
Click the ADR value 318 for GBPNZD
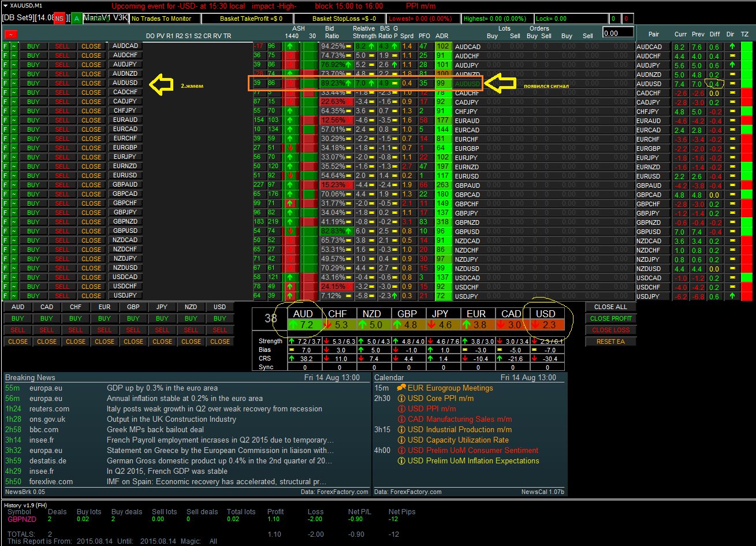[x=443, y=222]
